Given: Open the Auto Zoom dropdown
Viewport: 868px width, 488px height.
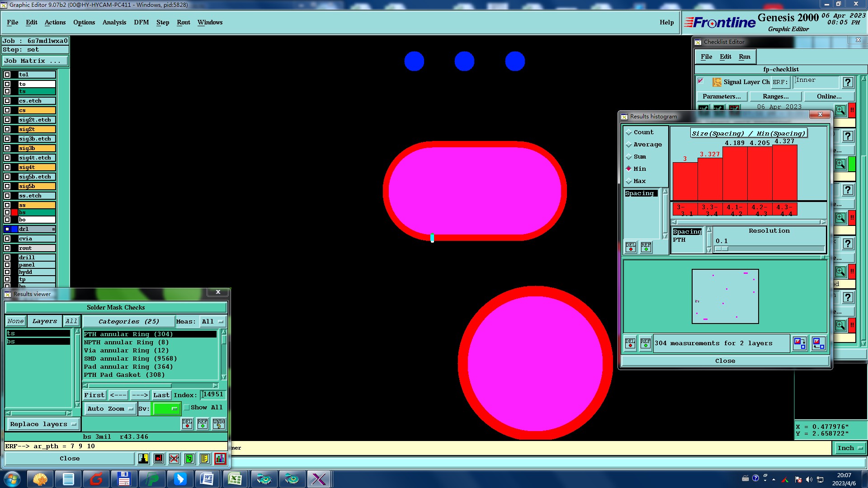Looking at the screenshot, I should pyautogui.click(x=110, y=408).
